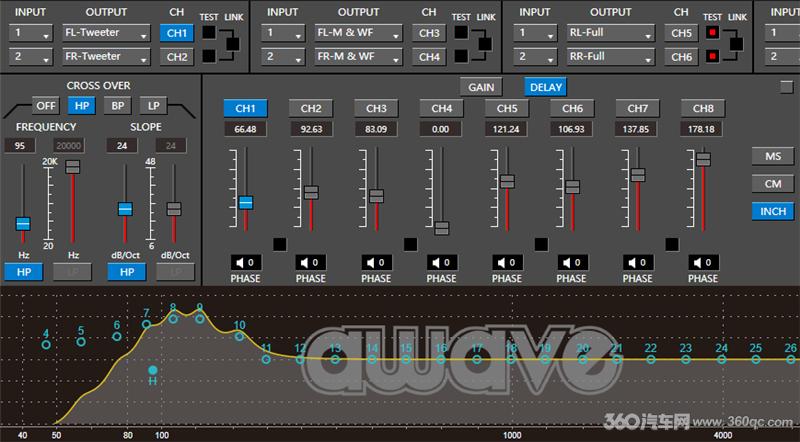Select the CH3 button in output routing
Image resolution: width=800 pixels, height=442 pixels.
[x=429, y=33]
